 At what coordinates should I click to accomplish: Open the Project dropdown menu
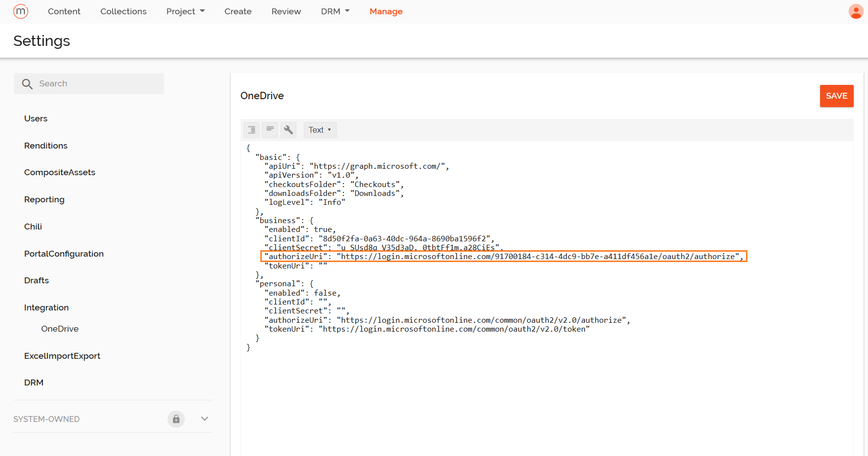[x=185, y=11]
